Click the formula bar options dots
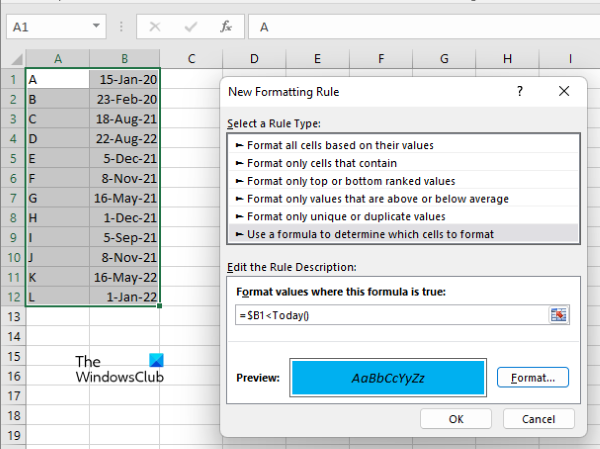The image size is (600, 449). coord(123,27)
